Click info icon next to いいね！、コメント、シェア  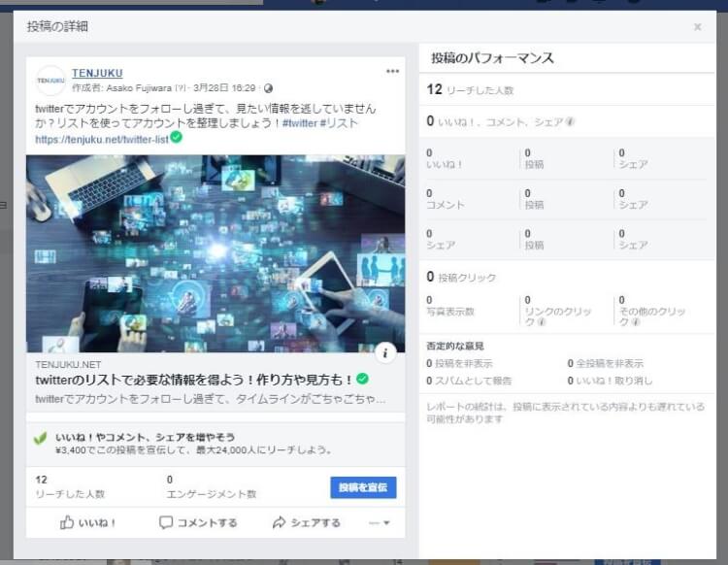570,122
